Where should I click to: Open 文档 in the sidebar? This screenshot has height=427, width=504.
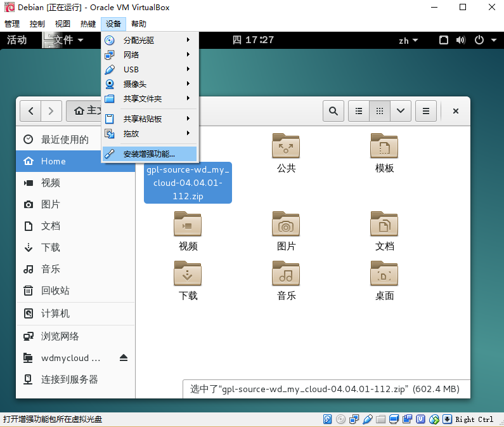tap(75, 226)
